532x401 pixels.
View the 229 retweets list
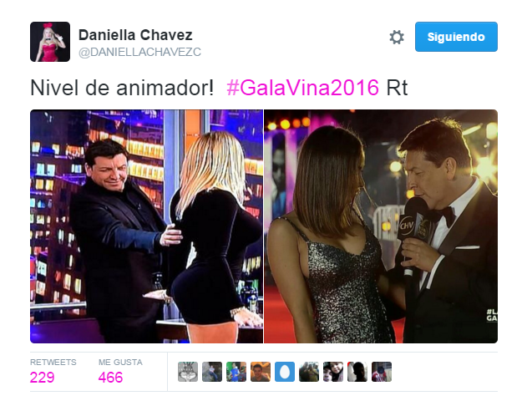click(x=42, y=378)
